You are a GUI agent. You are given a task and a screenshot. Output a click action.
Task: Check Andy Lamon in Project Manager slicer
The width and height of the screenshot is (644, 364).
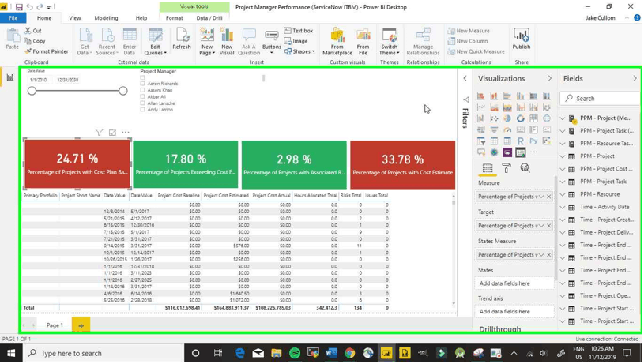click(x=142, y=110)
